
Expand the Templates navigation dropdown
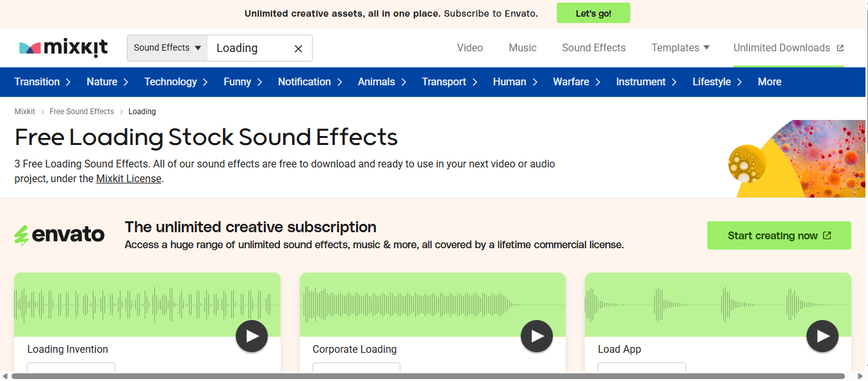pos(680,47)
